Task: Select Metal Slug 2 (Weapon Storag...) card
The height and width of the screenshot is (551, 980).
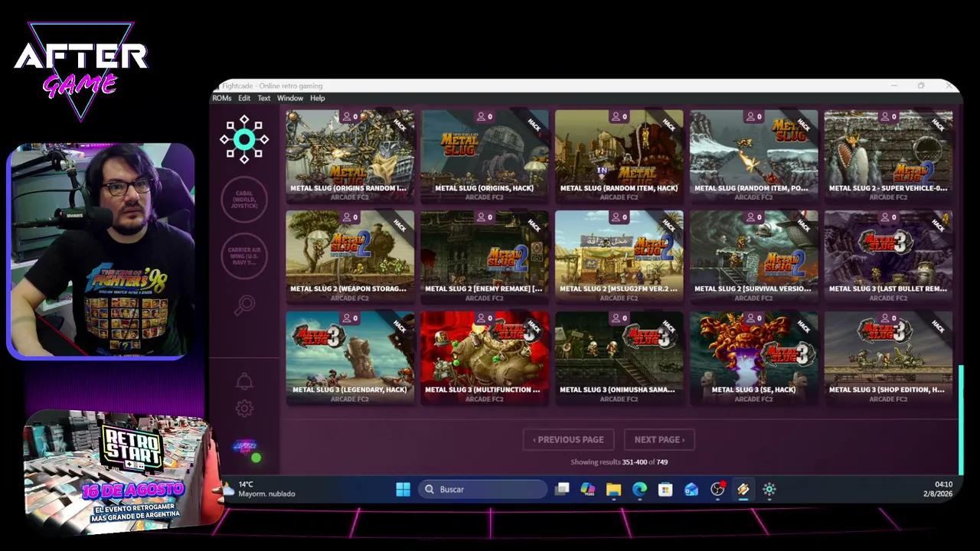Action: click(x=350, y=258)
